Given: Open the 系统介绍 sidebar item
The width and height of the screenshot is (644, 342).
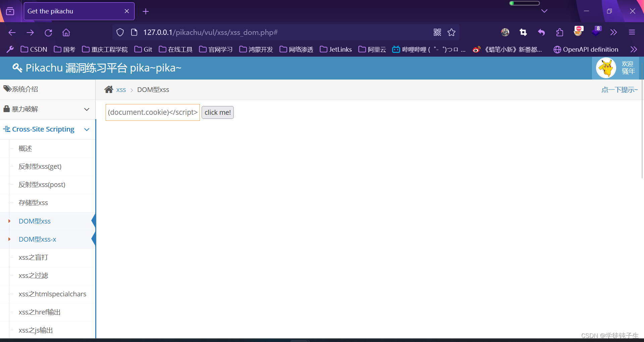Looking at the screenshot, I should point(48,89).
